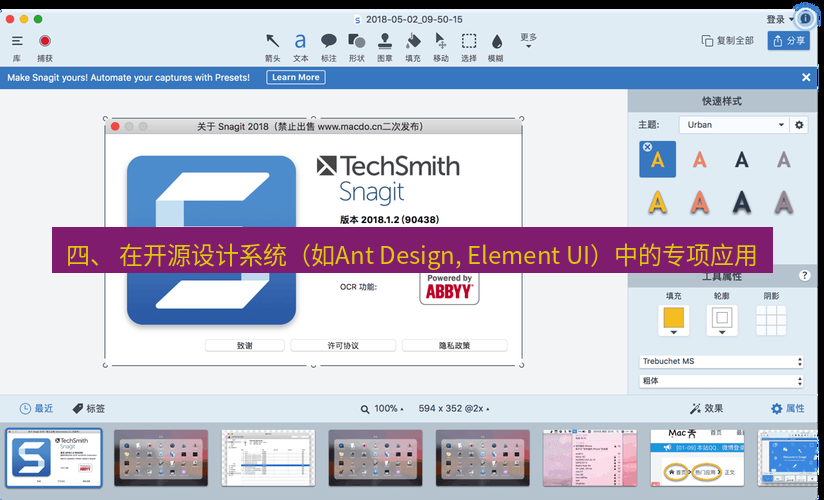Open the Outline color swatch
The width and height of the screenshot is (824, 500).
722,320
